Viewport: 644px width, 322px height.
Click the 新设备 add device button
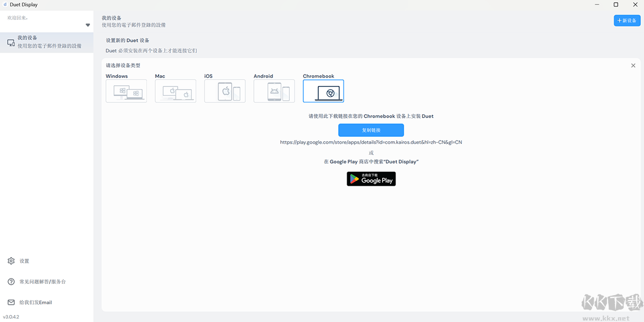click(627, 20)
